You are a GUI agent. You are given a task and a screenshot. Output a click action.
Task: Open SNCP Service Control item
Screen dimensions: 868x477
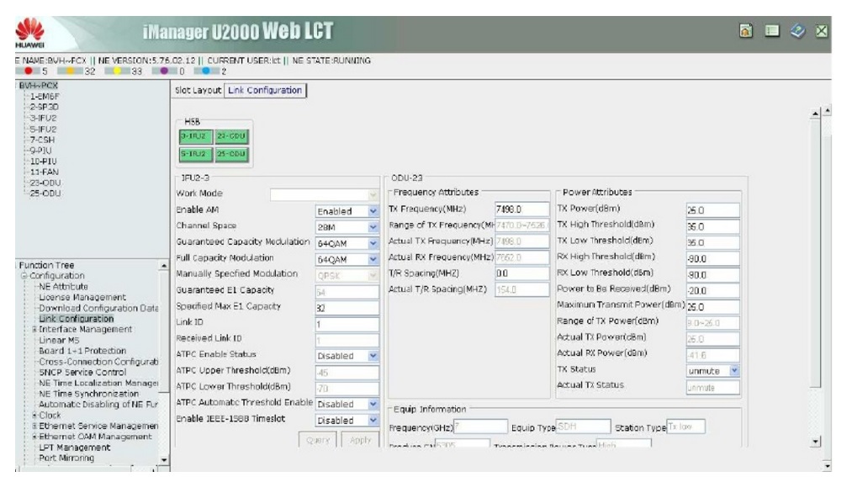point(82,373)
